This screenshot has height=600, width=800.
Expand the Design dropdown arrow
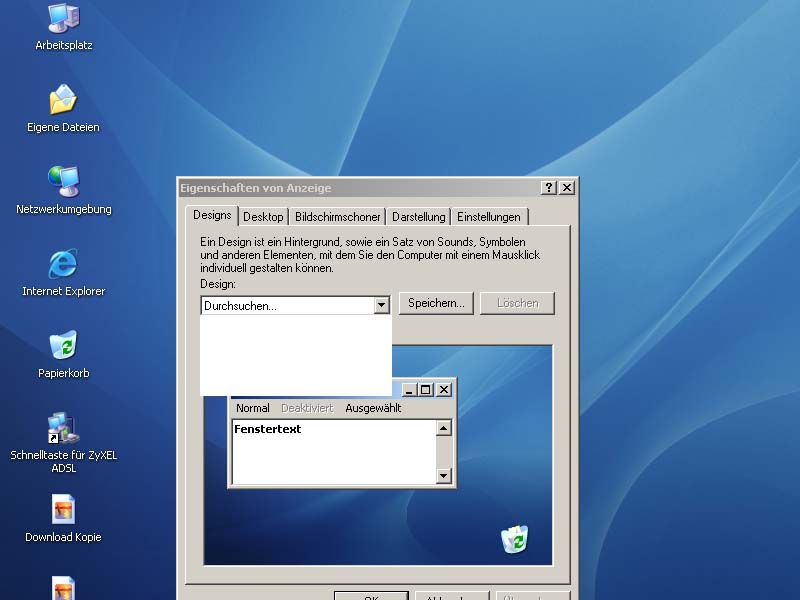[380, 305]
